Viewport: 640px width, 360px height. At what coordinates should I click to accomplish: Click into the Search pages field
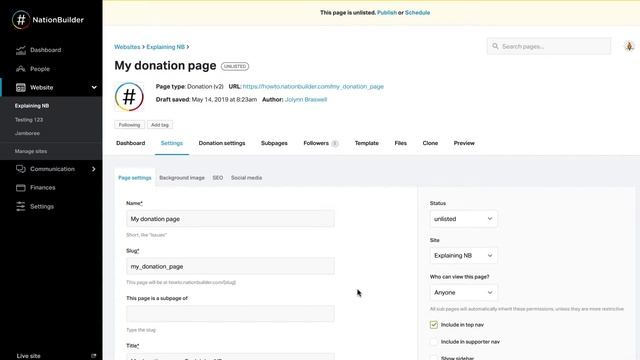click(x=549, y=47)
